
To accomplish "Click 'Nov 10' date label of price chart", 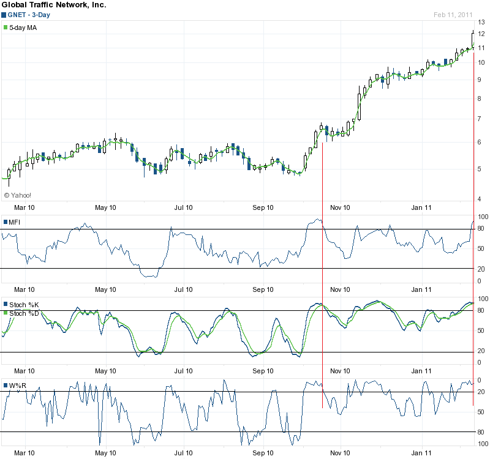I will tap(340, 208).
